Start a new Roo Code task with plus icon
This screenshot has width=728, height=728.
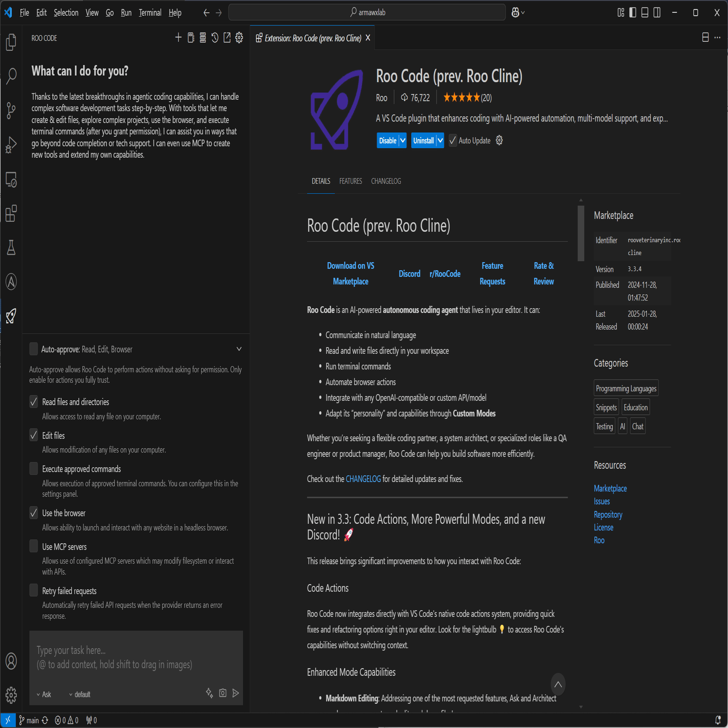tap(179, 38)
